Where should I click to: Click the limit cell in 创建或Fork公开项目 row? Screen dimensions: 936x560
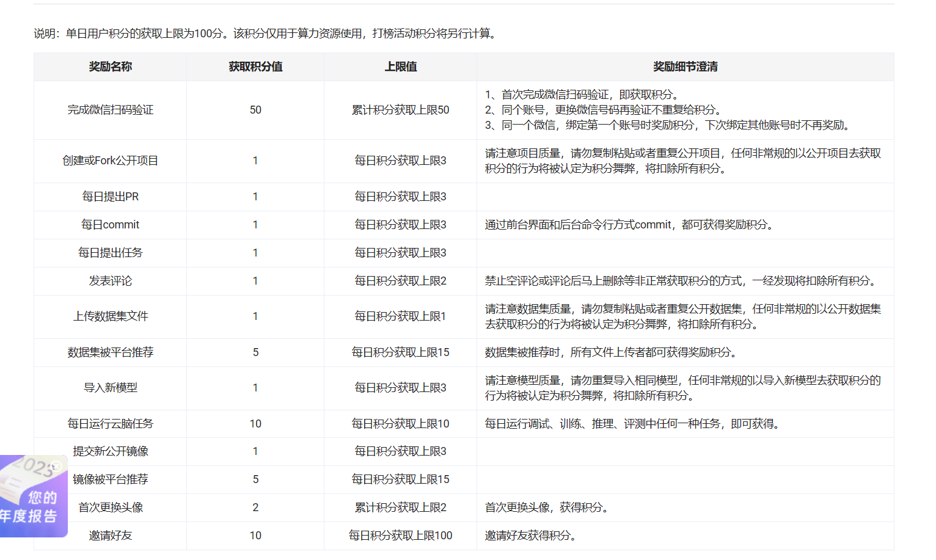pos(401,161)
